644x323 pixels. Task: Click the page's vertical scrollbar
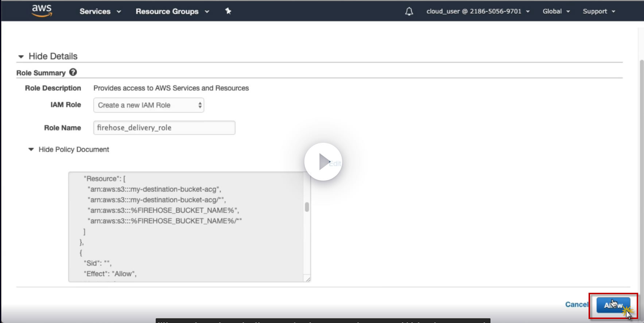641,164
